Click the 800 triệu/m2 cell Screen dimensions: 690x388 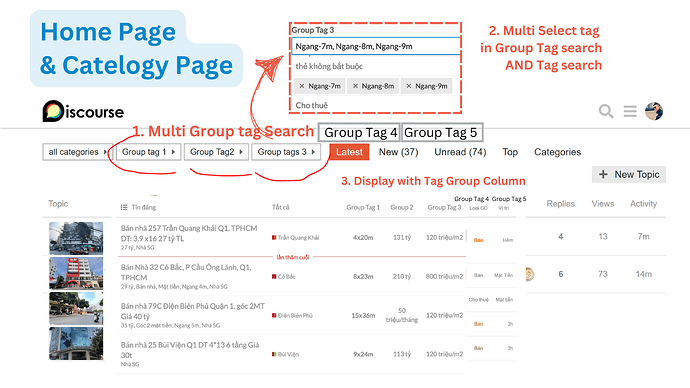click(x=444, y=277)
